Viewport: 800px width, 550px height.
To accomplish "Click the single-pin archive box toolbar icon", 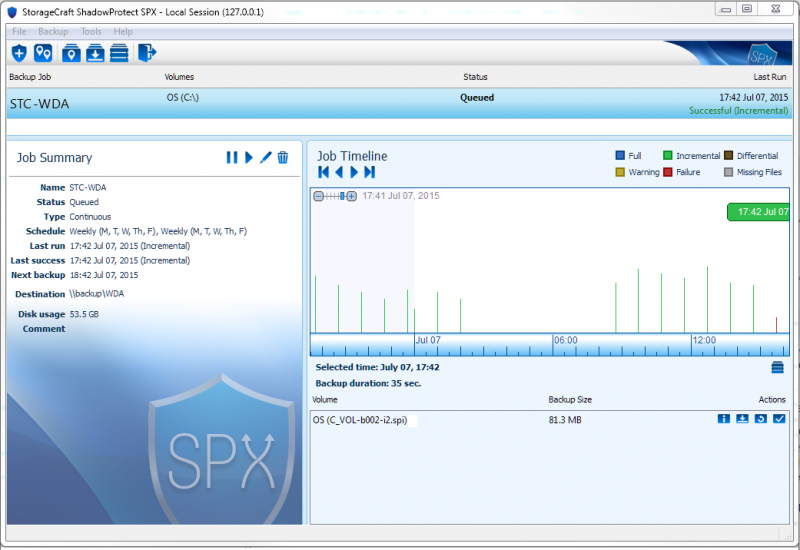I will [x=71, y=53].
